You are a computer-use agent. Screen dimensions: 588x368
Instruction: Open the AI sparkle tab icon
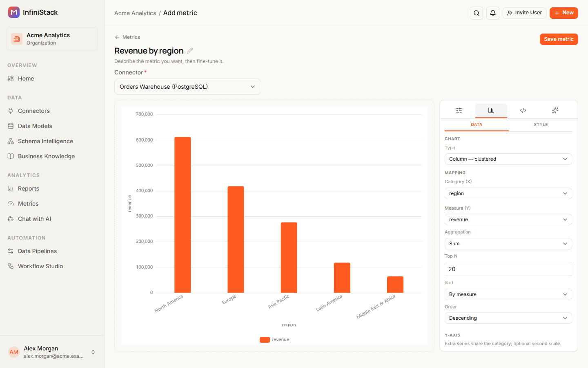tap(555, 110)
